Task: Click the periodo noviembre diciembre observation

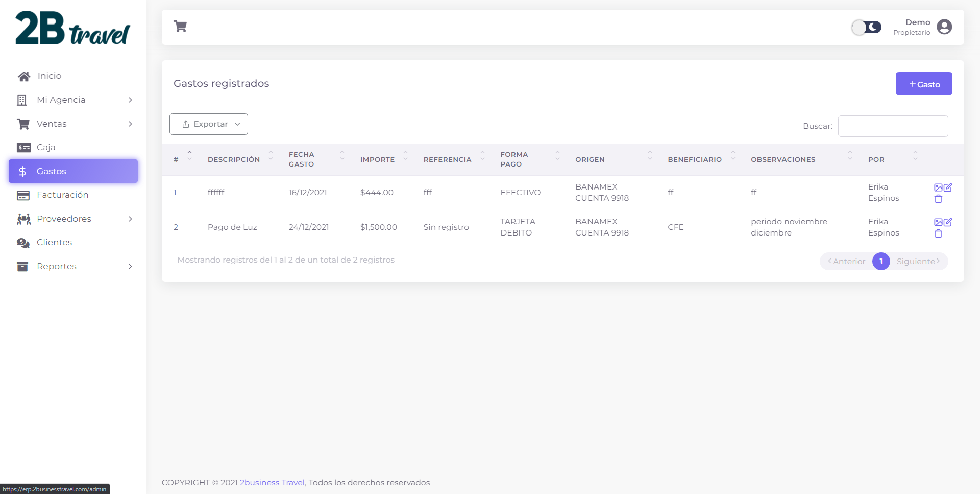Action: 789,227
